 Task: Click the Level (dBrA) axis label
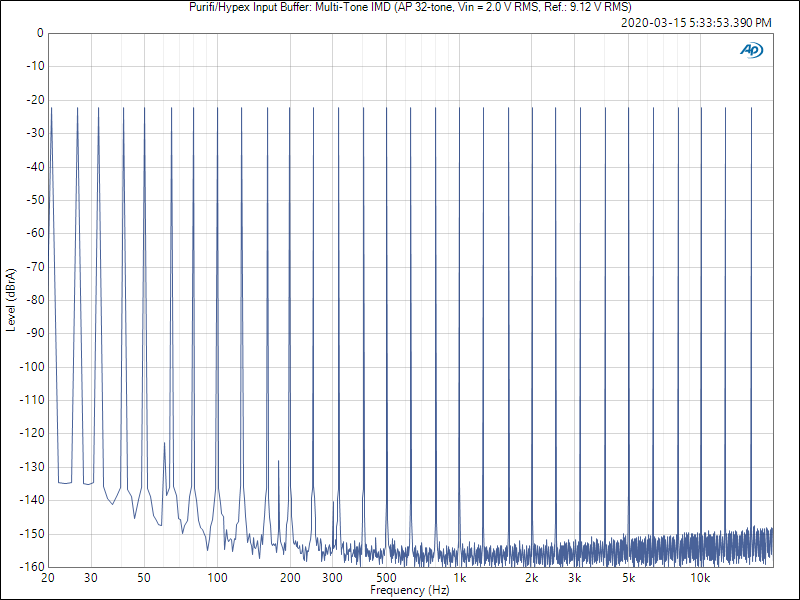pyautogui.click(x=11, y=300)
